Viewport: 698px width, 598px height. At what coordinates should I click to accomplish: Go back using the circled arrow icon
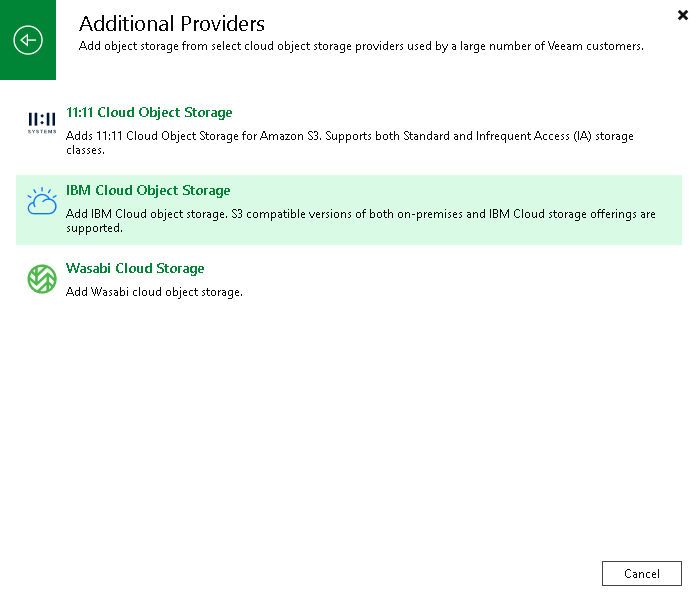[x=28, y=40]
